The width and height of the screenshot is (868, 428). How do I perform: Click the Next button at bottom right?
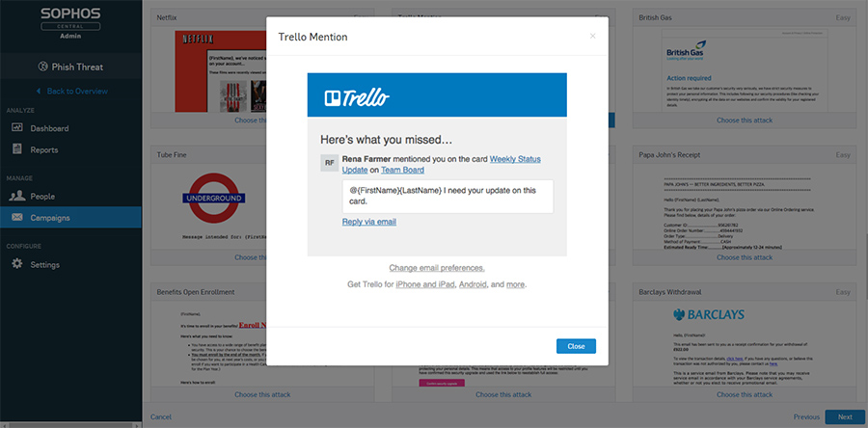[845, 417]
